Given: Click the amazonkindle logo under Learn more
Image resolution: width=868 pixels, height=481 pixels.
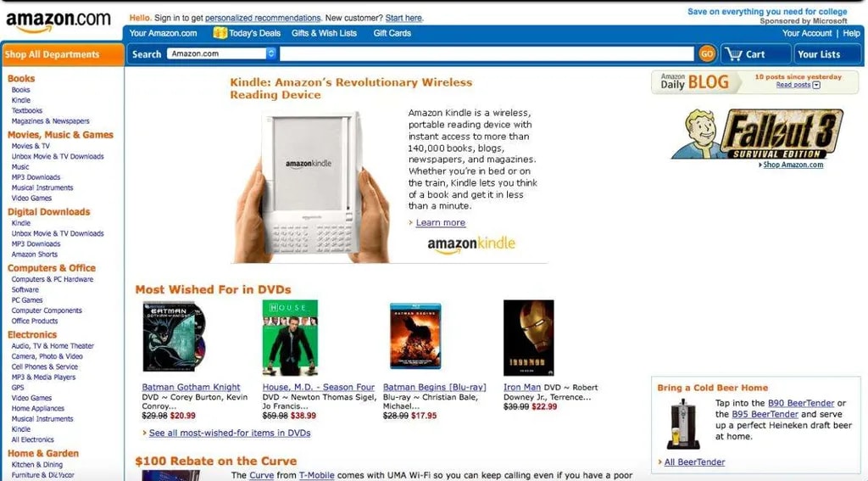Looking at the screenshot, I should pos(471,244).
